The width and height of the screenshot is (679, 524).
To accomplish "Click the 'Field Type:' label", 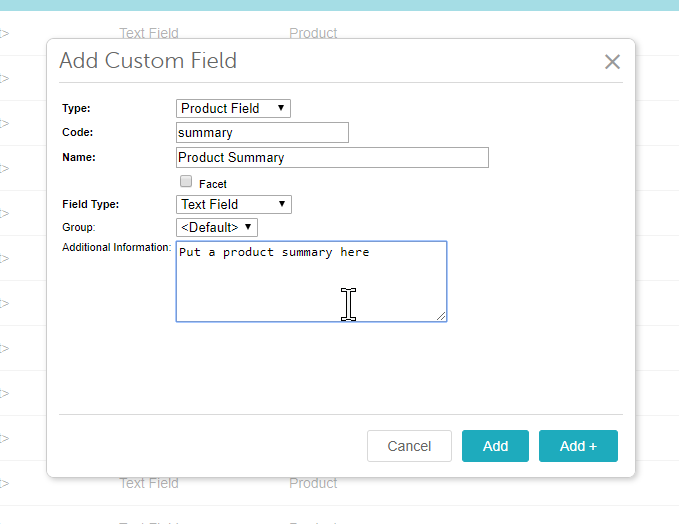I will 90,204.
